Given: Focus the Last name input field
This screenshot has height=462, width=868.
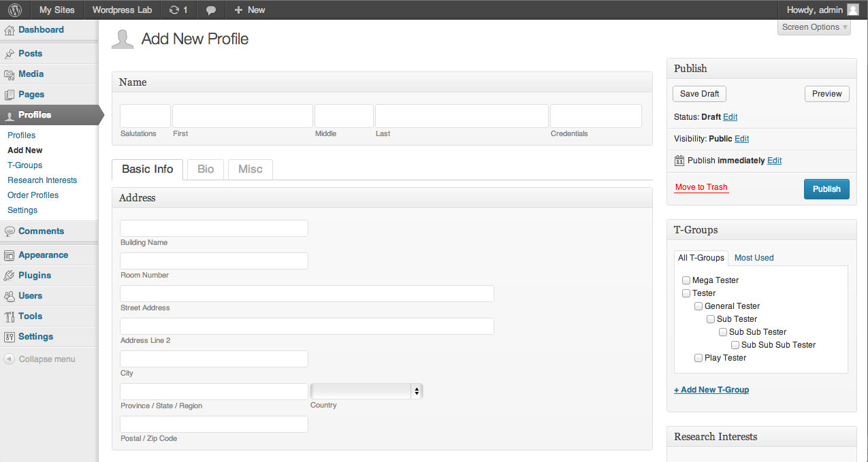Looking at the screenshot, I should tap(462, 116).
